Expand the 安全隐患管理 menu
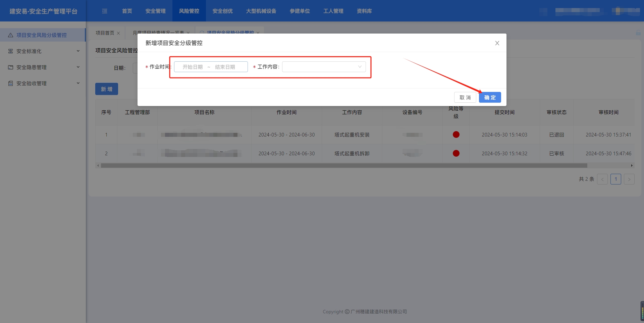The width and height of the screenshot is (644, 323). (x=78, y=67)
